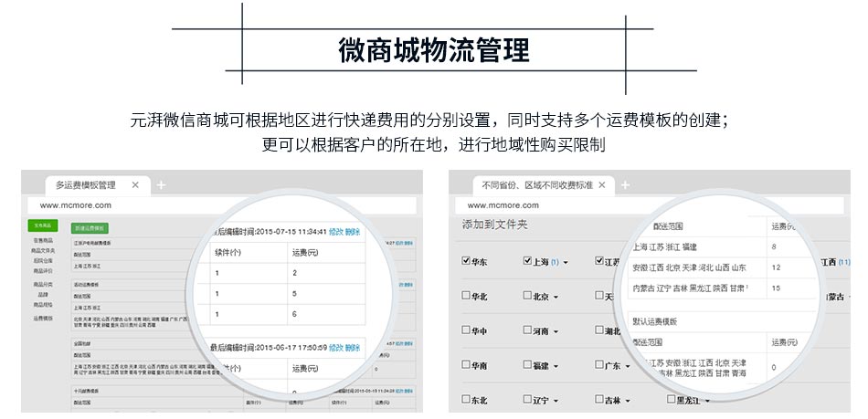Viewport: 868px width, 419px height.
Task: Check the 湖北 checkbox
Action: click(599, 330)
